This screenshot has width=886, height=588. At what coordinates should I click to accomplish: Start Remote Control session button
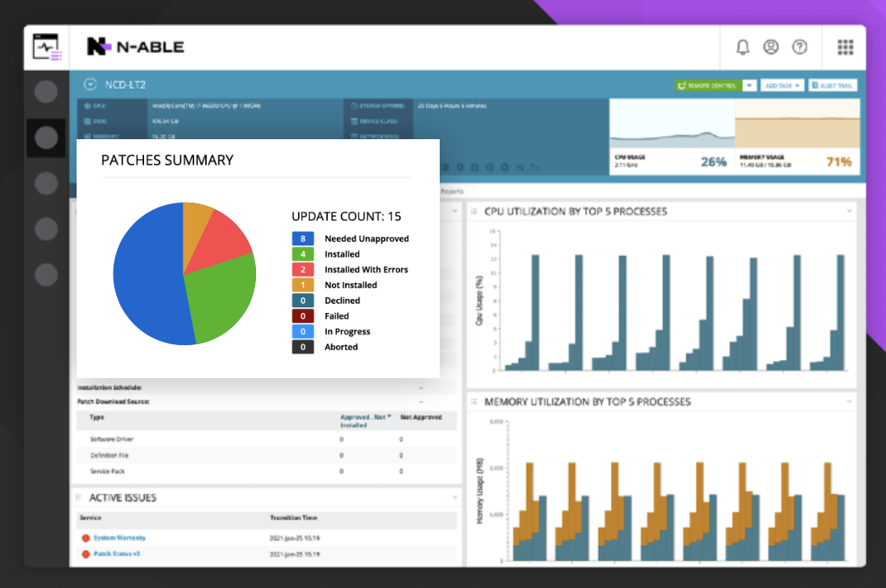pyautogui.click(x=708, y=86)
